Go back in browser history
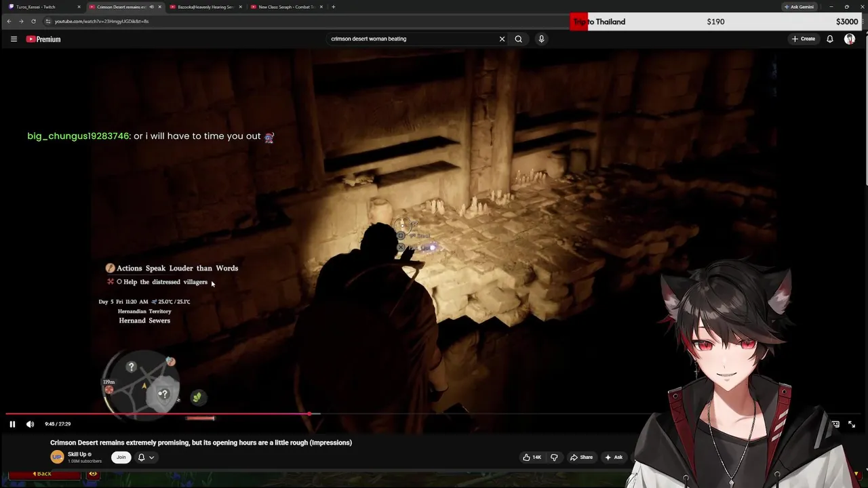The image size is (868, 488). [9, 21]
